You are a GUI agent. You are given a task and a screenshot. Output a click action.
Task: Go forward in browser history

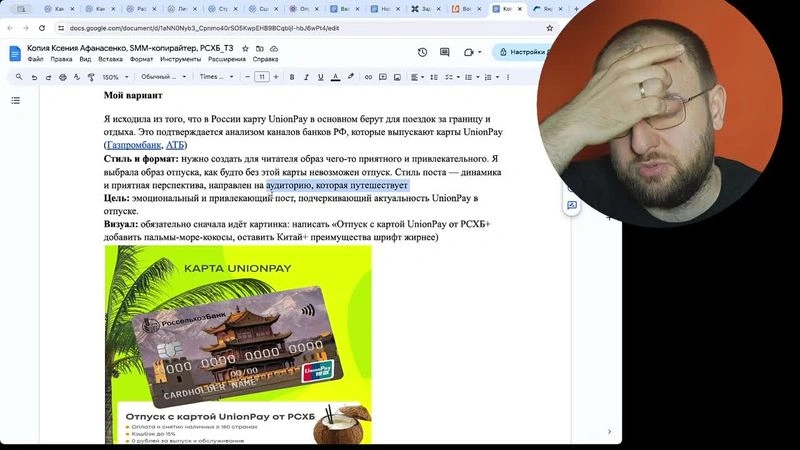(x=26, y=28)
